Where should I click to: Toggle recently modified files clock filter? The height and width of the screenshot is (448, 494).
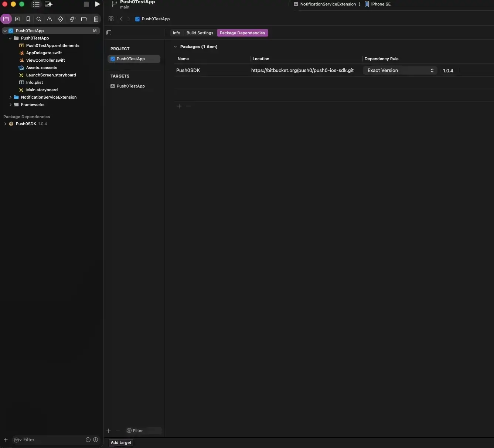pos(88,440)
